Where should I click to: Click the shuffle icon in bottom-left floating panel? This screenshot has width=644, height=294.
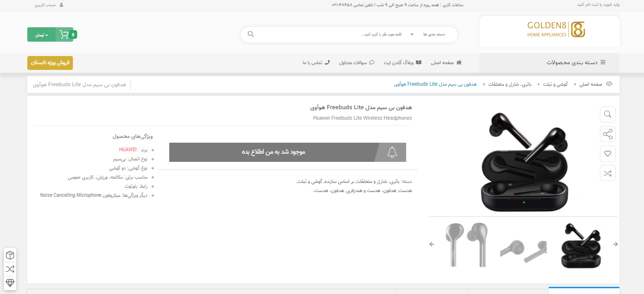[x=10, y=269]
